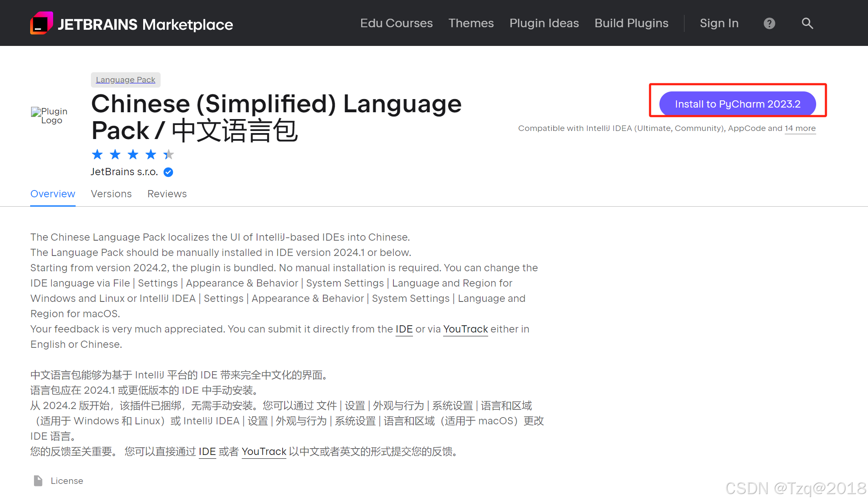Viewport: 868px width, 503px height.
Task: Open Build Plugins in top navigation
Action: click(631, 23)
